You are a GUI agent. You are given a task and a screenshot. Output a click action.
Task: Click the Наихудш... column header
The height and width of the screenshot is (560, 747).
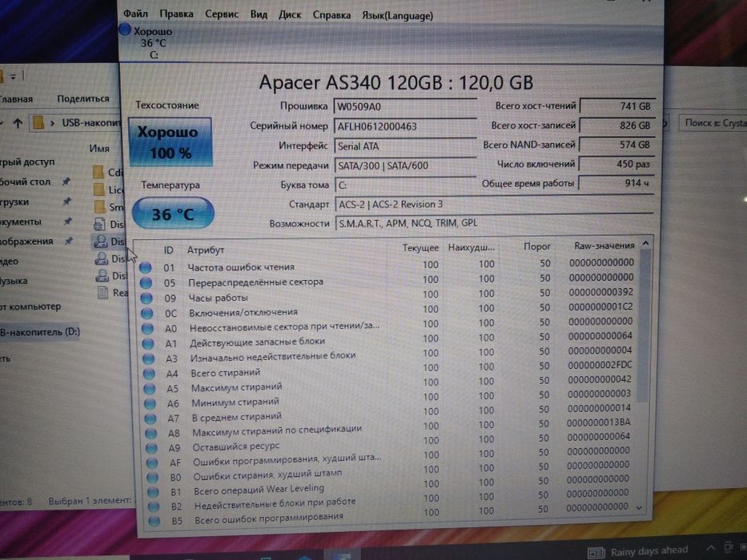pyautogui.click(x=471, y=247)
